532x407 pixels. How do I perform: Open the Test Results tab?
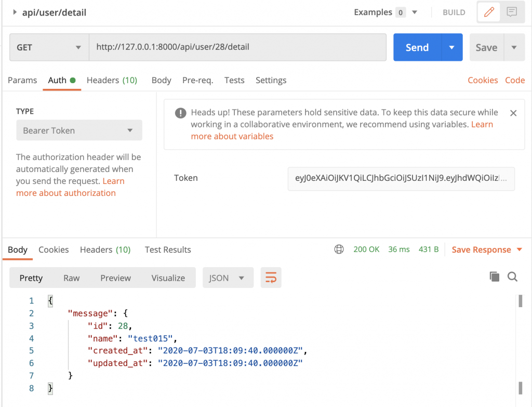(x=168, y=250)
